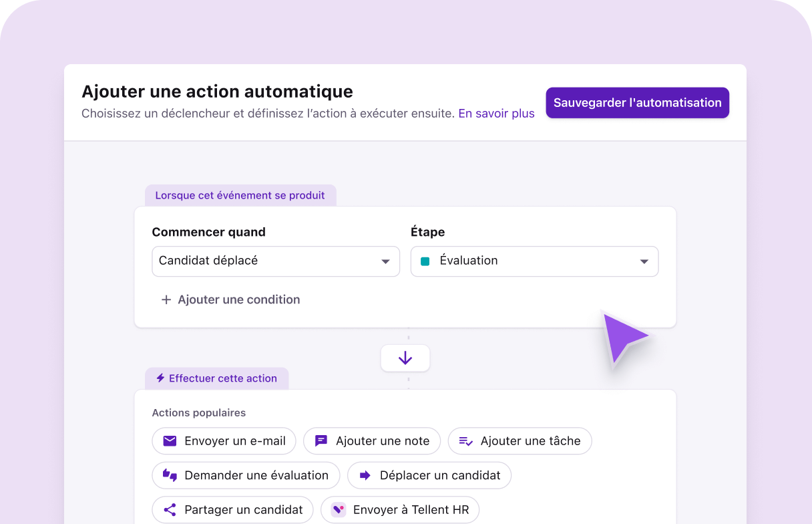Image resolution: width=812 pixels, height=524 pixels.
Task: Click the note icon beside Ajouter une note
Action: (x=321, y=441)
